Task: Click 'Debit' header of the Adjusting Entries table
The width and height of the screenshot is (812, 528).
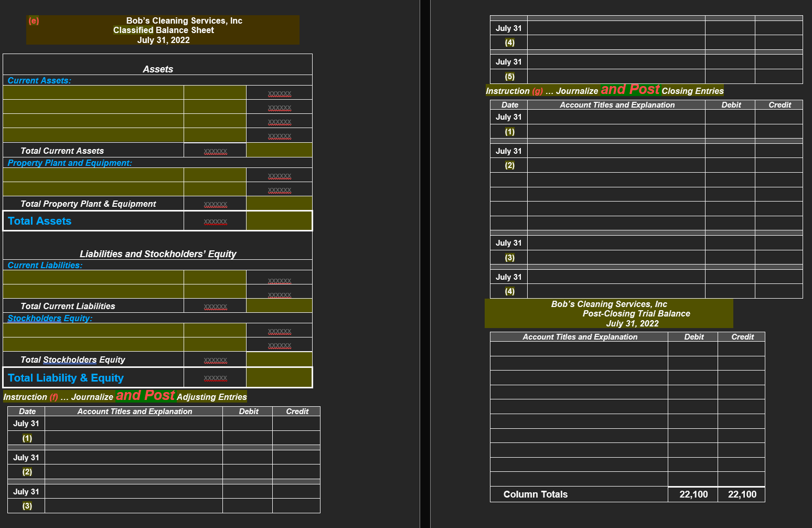Action: [x=249, y=411]
